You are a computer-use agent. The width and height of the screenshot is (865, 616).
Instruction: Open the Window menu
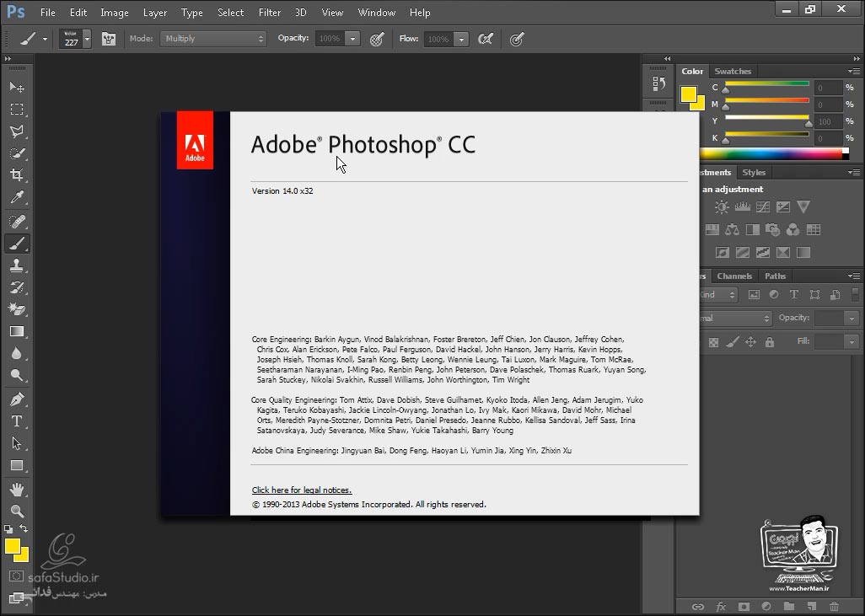click(x=376, y=12)
